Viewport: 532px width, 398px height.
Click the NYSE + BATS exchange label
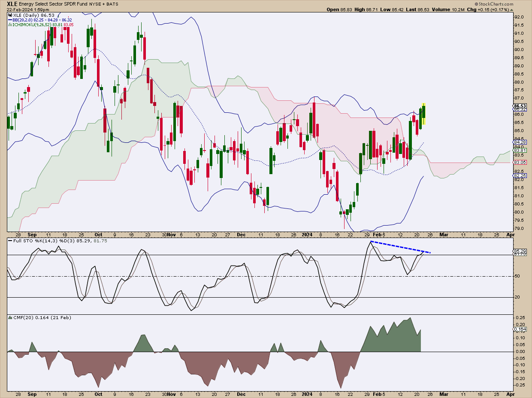click(104, 4)
